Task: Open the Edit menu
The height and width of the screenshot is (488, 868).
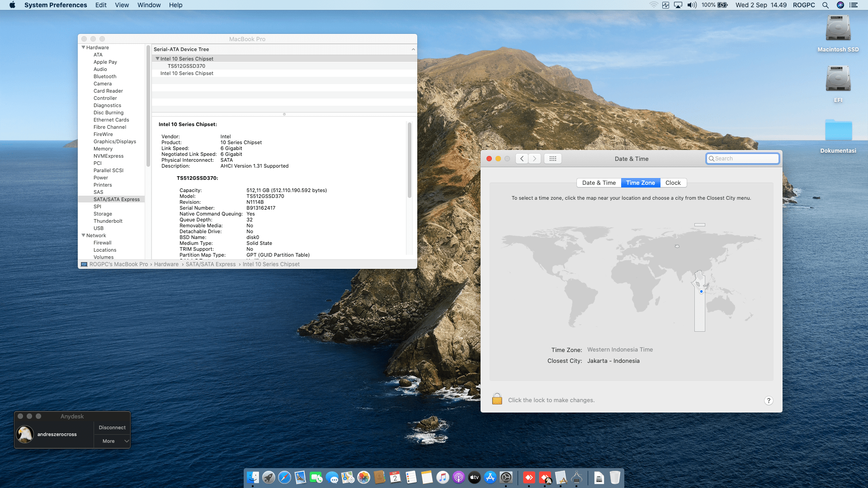Action: [101, 5]
